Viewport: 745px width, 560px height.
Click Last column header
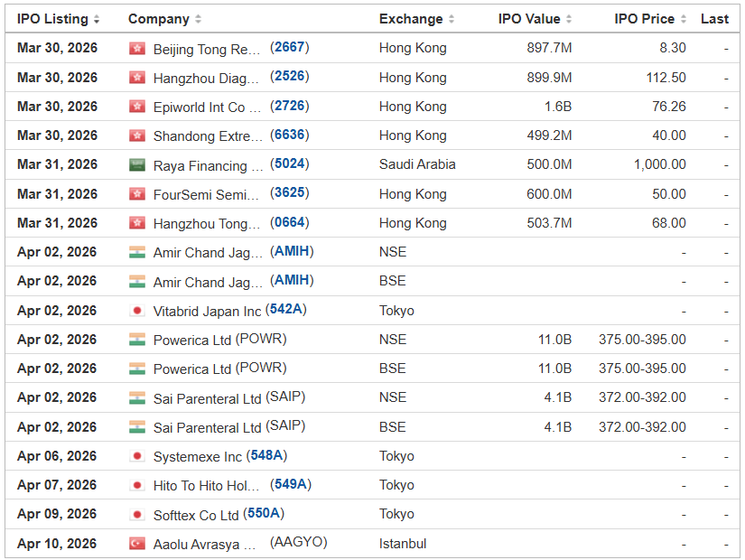pyautogui.click(x=714, y=19)
